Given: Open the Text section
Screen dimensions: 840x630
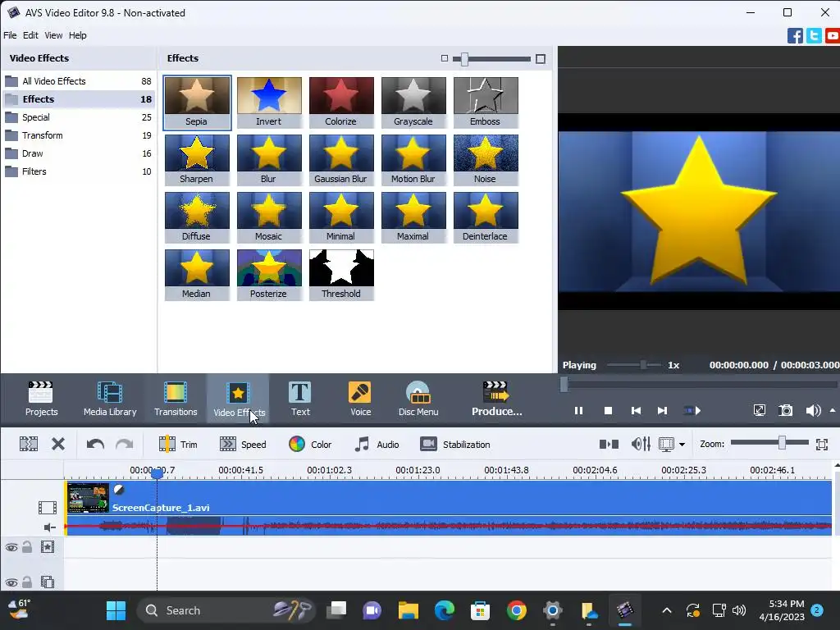Looking at the screenshot, I should point(300,399).
